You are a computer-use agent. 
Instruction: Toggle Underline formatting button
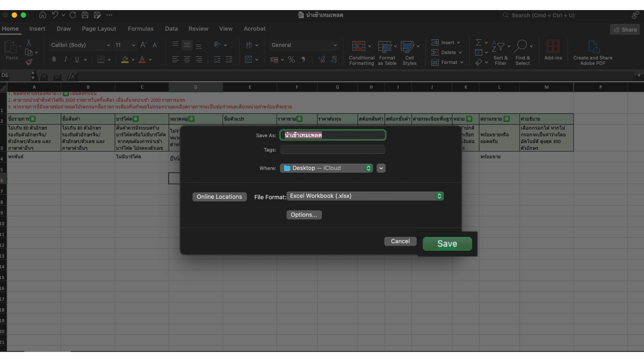point(77,59)
